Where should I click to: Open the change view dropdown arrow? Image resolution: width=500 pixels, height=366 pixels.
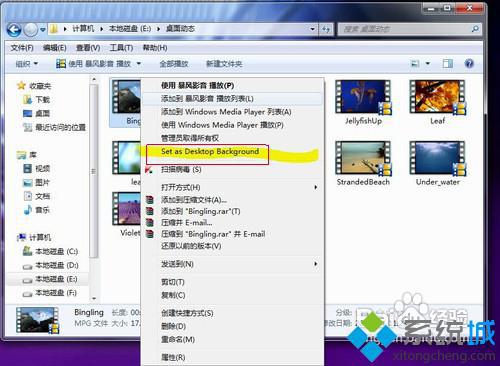coord(428,64)
